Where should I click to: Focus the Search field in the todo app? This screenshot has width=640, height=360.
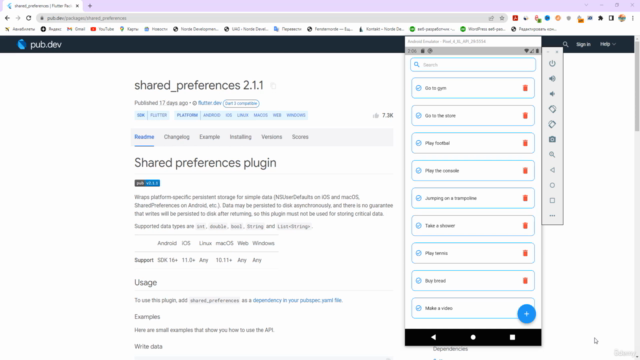pyautogui.click(x=473, y=64)
